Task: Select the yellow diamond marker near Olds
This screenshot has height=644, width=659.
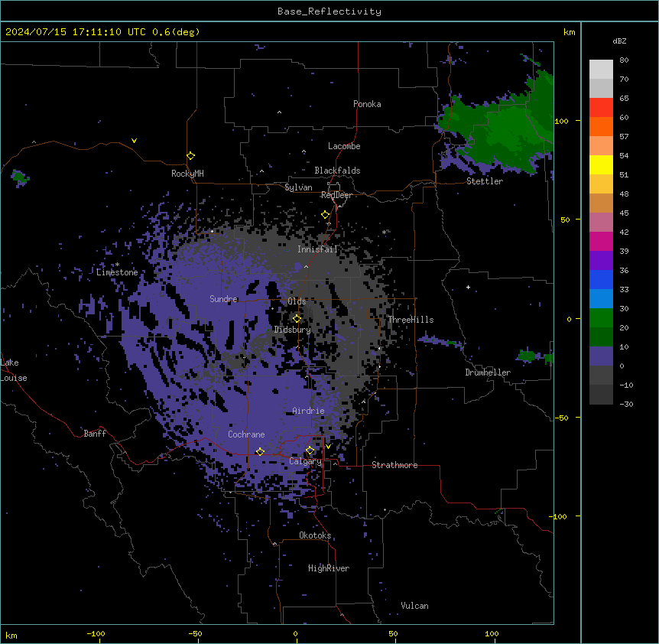Action: (297, 319)
